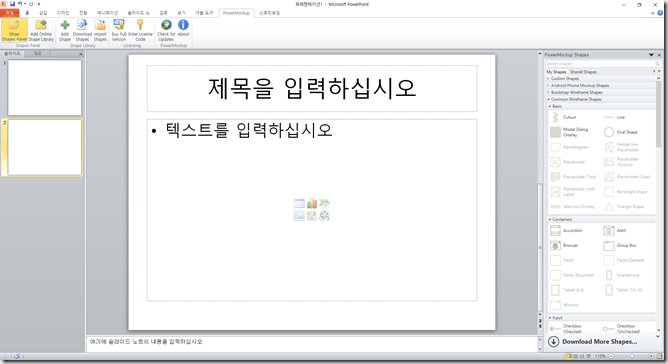This screenshot has width=668, height=364.
Task: Switch to the 스토리보딩 ribbon tab
Action: coord(270,13)
